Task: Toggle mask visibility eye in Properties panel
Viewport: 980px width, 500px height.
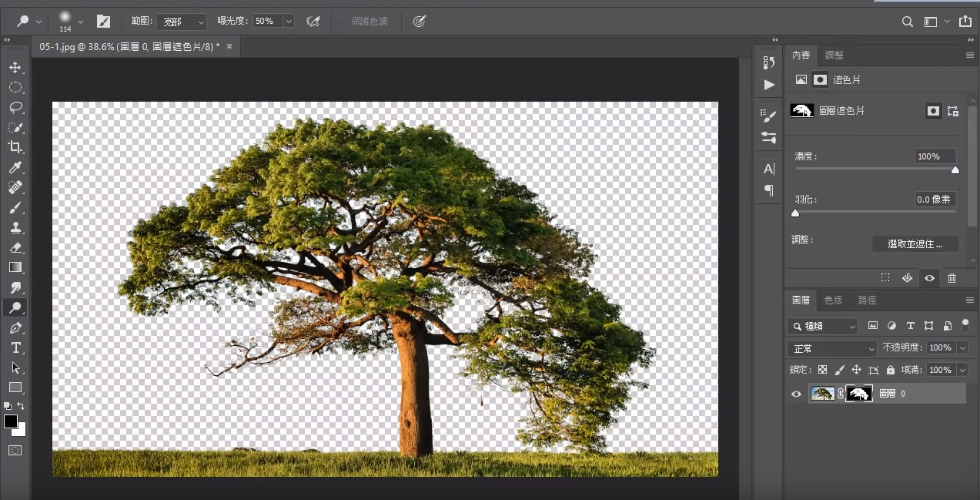Action: pyautogui.click(x=930, y=278)
